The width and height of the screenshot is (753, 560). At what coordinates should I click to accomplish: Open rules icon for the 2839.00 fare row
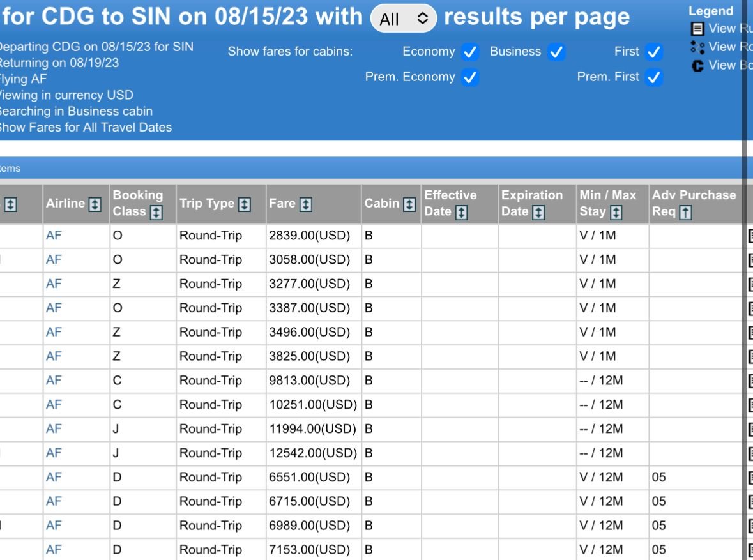[x=750, y=236]
